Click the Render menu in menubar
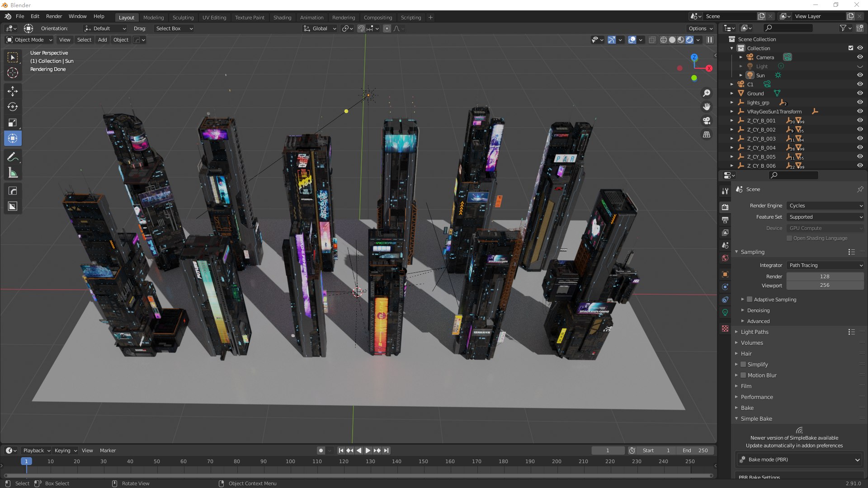Viewport: 868px width, 488px height. coord(54,16)
